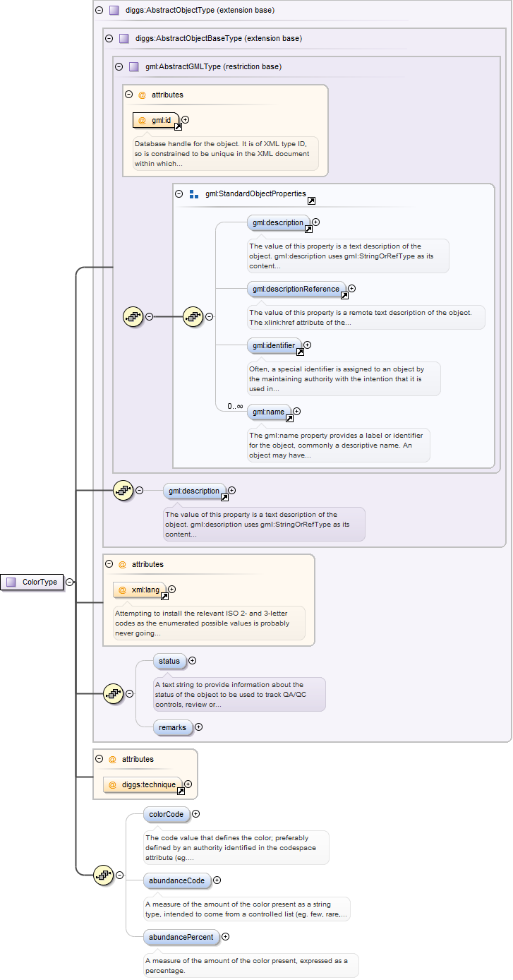The image size is (513, 980).
Task: Click the abundancePercent element
Action: [x=180, y=937]
